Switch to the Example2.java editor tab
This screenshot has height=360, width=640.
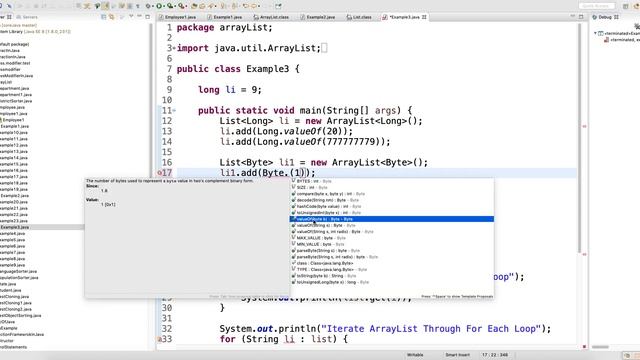[x=318, y=17]
